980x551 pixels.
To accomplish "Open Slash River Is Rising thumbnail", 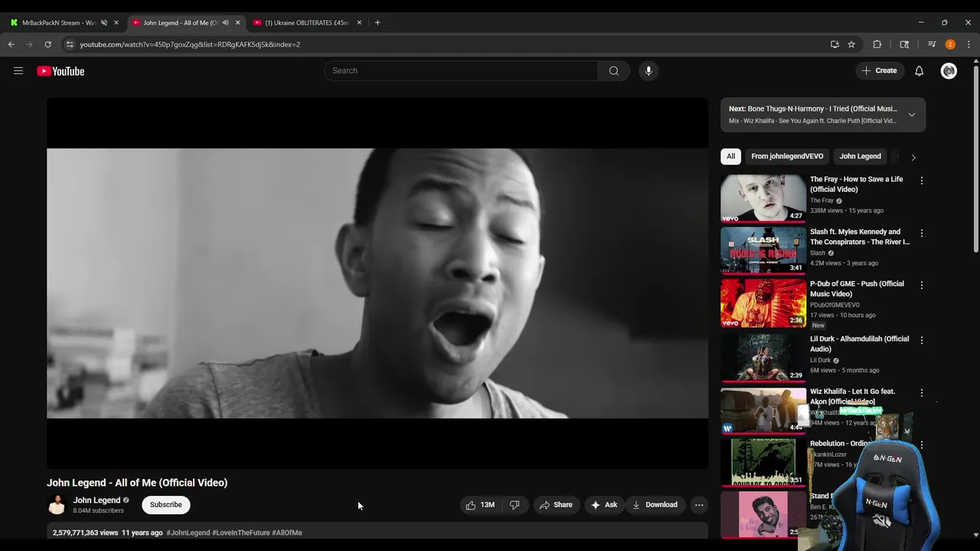I will pyautogui.click(x=763, y=250).
